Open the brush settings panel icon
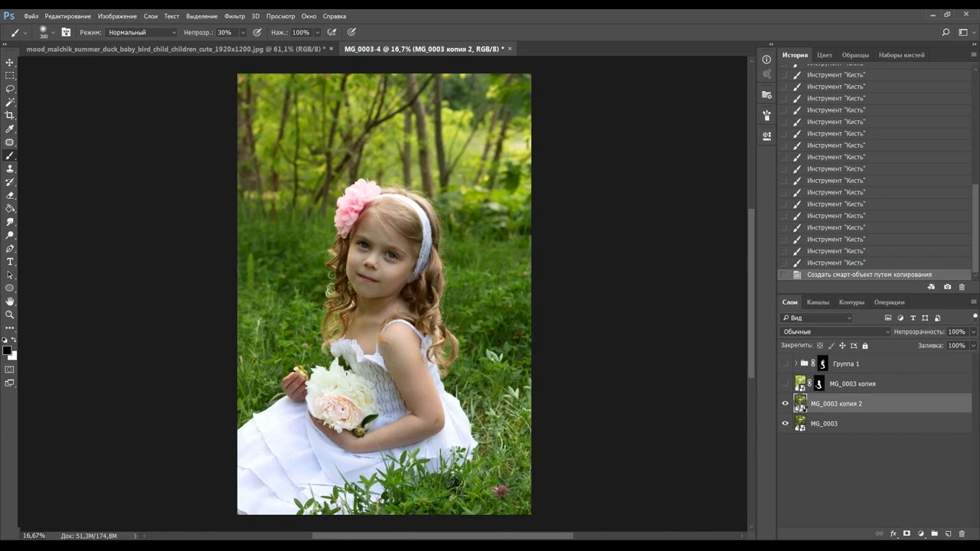 [66, 32]
